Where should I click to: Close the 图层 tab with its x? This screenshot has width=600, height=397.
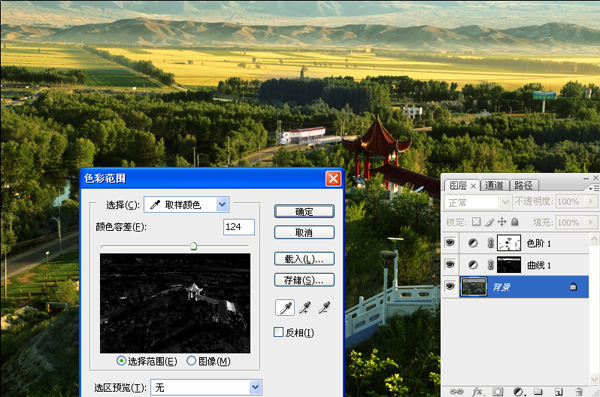[473, 186]
